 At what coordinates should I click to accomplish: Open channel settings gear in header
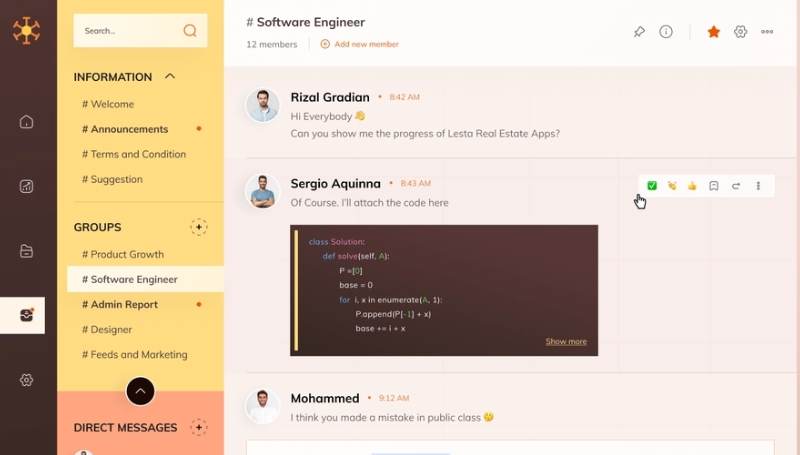click(740, 32)
